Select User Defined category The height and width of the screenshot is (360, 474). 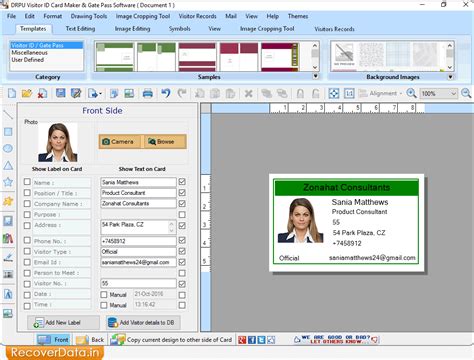(x=28, y=60)
